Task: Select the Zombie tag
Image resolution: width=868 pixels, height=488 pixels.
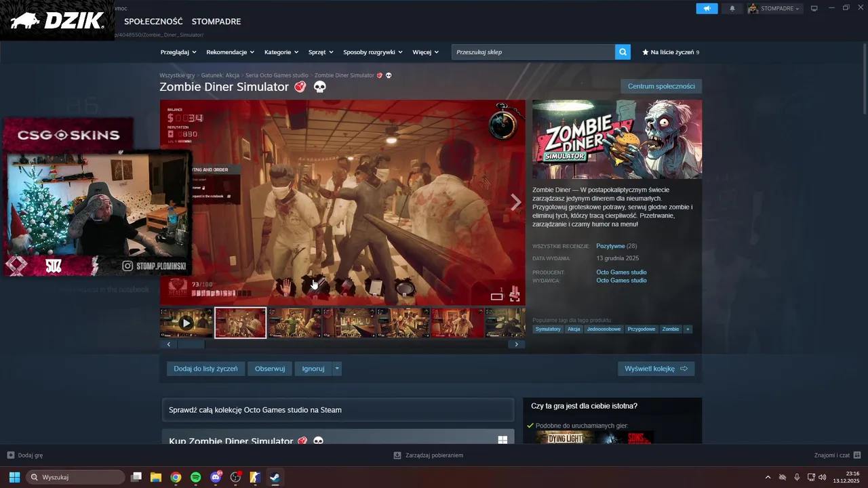Action: coord(671,329)
